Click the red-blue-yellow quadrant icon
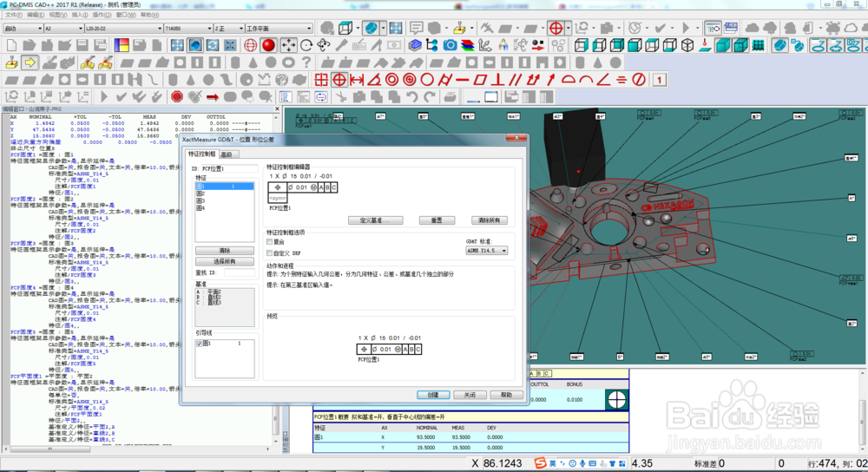This screenshot has width=868, height=472. pos(122,45)
